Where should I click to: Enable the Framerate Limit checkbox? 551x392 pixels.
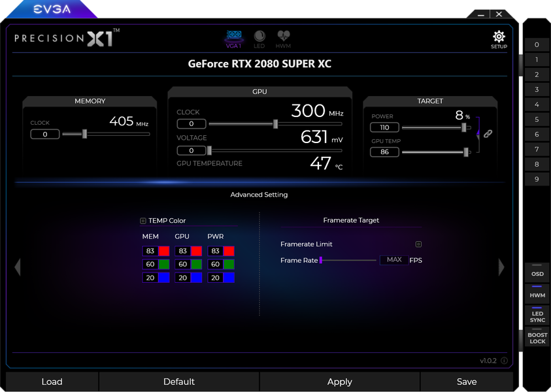click(418, 244)
